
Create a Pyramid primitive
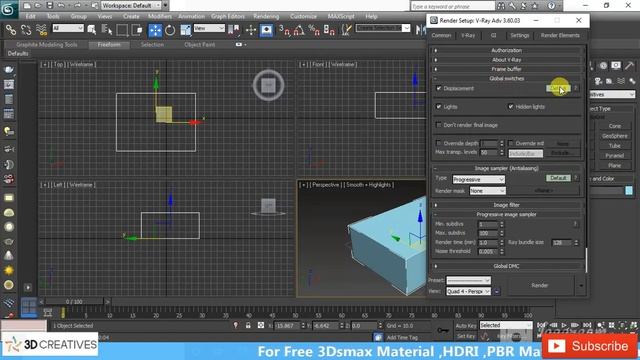pyautogui.click(x=614, y=156)
